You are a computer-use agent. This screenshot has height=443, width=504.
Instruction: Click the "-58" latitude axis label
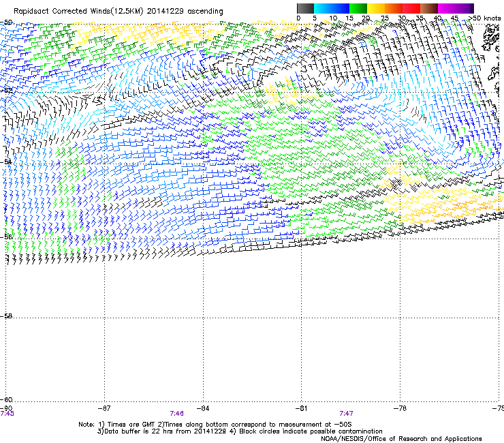pos(6,316)
